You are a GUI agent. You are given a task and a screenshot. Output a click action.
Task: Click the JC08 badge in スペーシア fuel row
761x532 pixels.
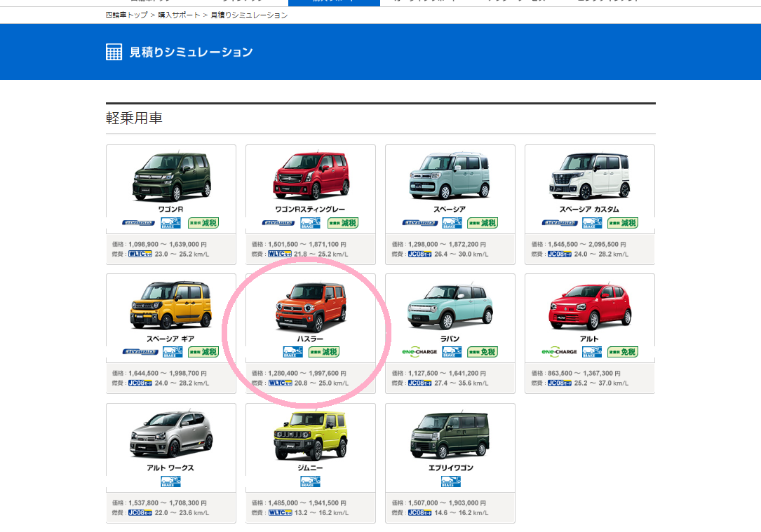pos(420,254)
